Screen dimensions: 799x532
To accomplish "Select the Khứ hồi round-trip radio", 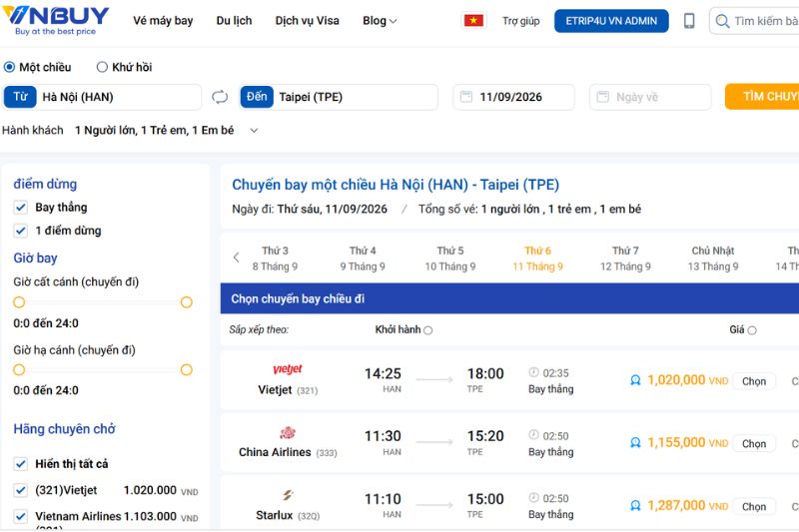I will click(x=102, y=67).
